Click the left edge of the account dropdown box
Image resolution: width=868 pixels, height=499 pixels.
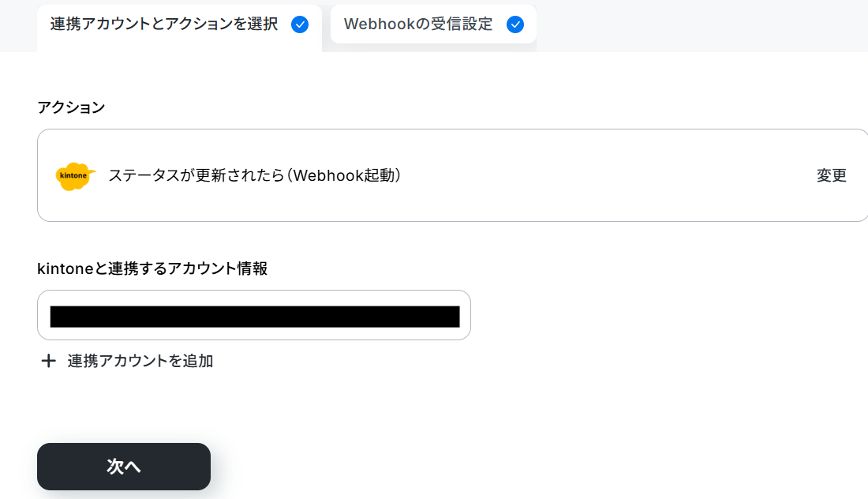coord(43,315)
